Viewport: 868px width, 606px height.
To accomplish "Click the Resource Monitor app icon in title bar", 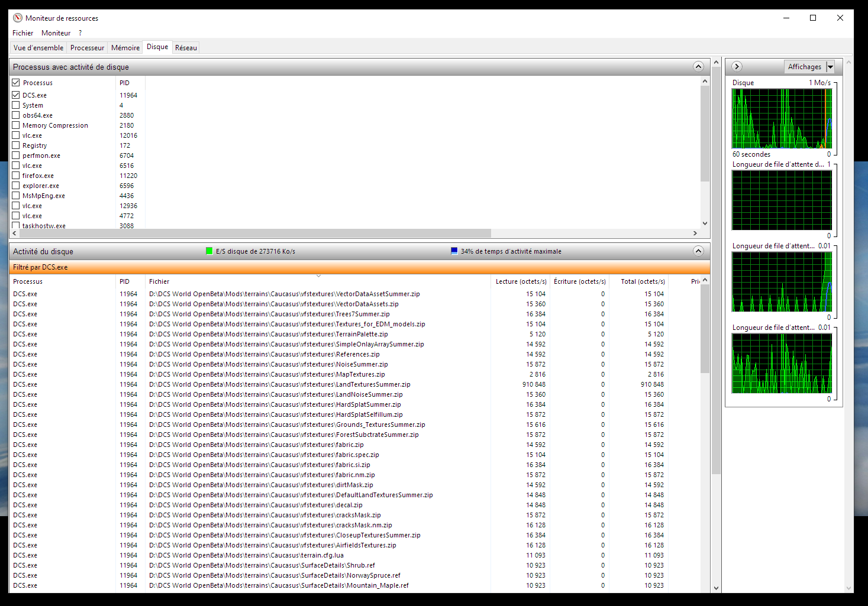I will click(18, 18).
